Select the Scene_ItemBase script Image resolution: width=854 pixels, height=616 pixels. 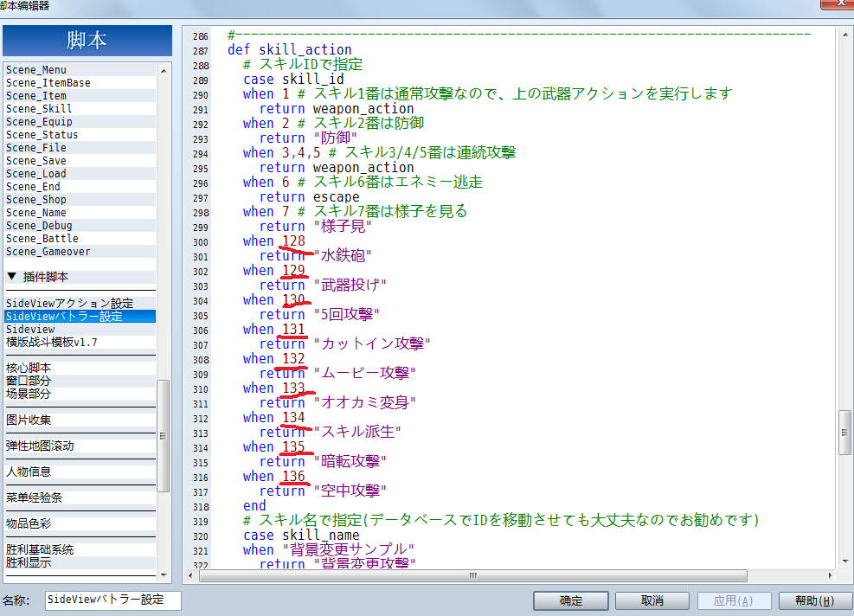click(x=80, y=83)
